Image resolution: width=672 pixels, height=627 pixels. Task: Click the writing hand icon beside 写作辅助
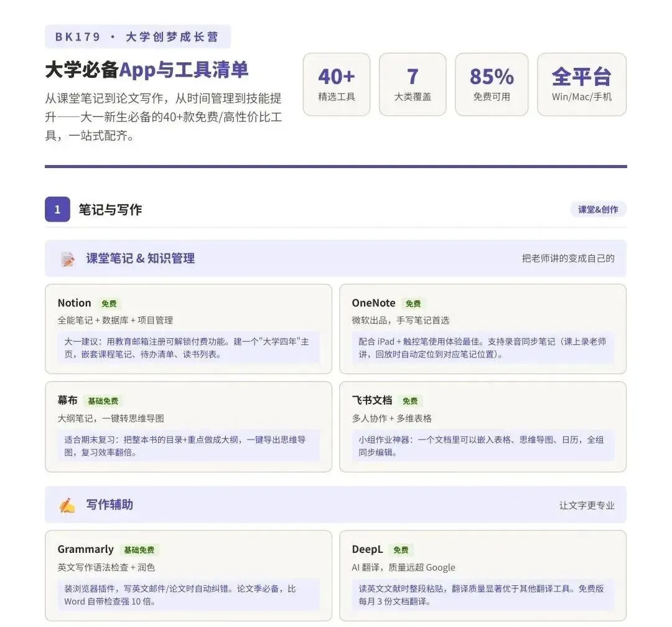67,505
